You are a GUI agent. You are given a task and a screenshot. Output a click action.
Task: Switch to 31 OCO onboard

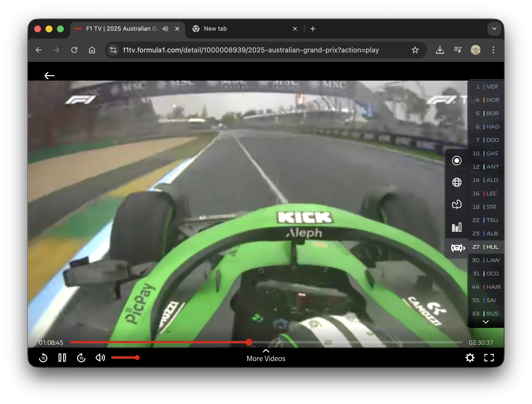tap(486, 273)
